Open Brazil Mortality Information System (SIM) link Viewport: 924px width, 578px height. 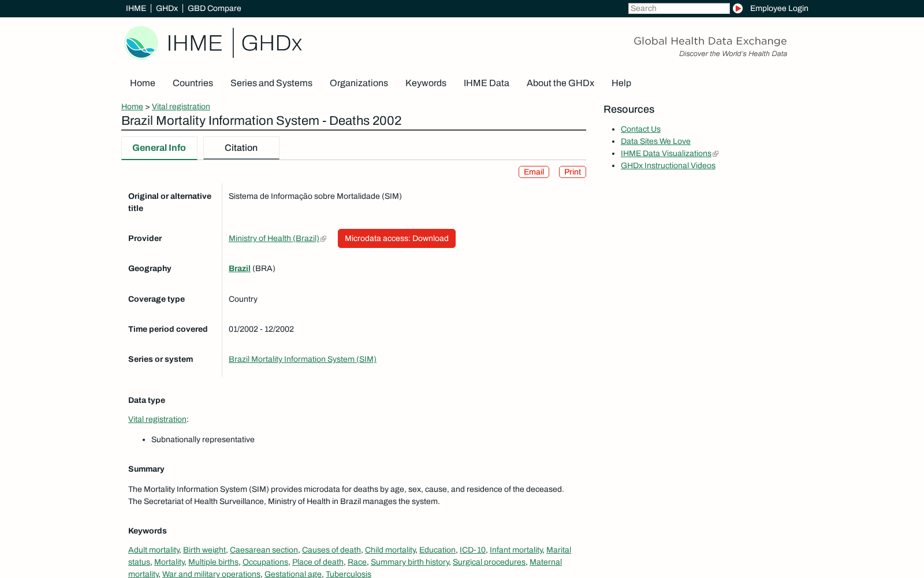point(303,359)
